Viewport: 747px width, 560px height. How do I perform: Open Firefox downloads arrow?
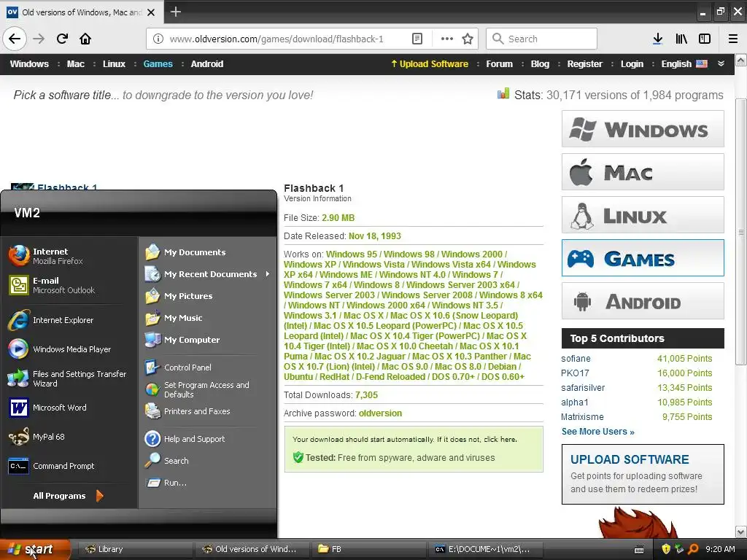(x=657, y=39)
